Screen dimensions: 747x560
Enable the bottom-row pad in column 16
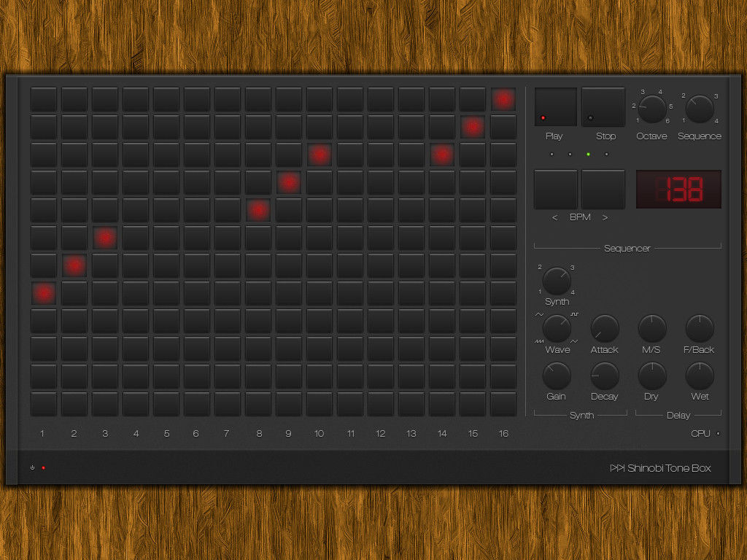[x=503, y=404]
